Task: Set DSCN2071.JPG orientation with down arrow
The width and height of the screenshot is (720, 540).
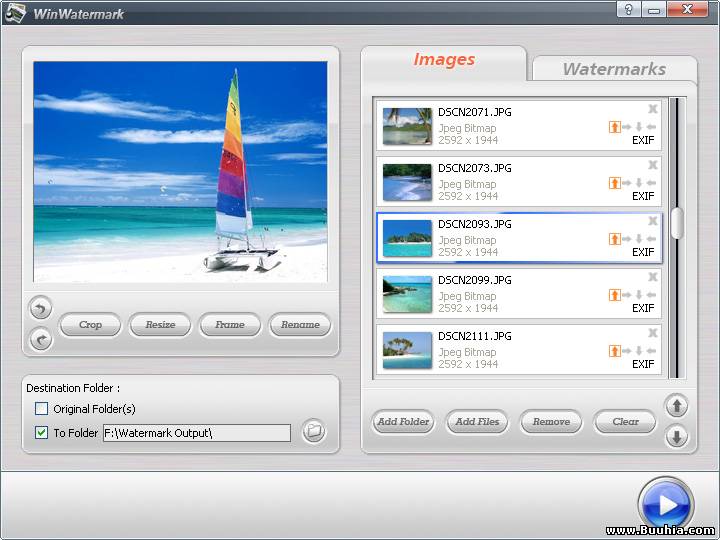Action: pyautogui.click(x=639, y=127)
